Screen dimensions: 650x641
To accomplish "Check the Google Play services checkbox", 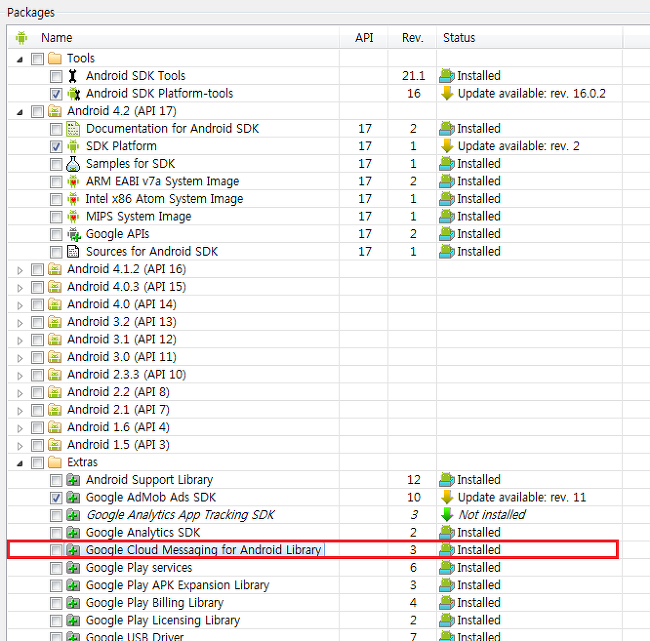I will 56,568.
